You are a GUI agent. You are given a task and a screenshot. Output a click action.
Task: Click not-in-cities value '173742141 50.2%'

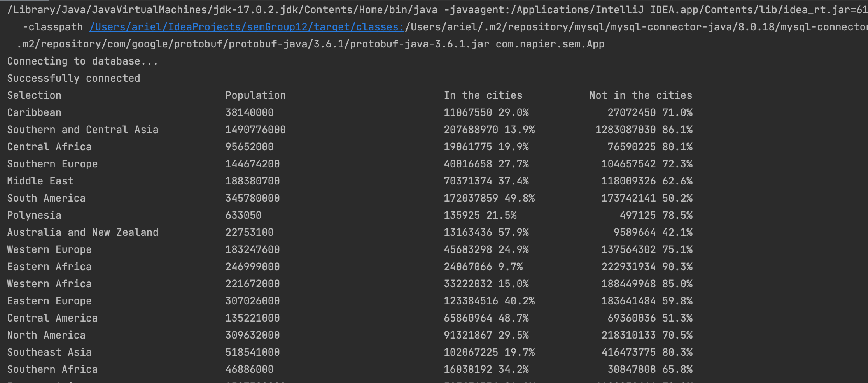click(647, 198)
